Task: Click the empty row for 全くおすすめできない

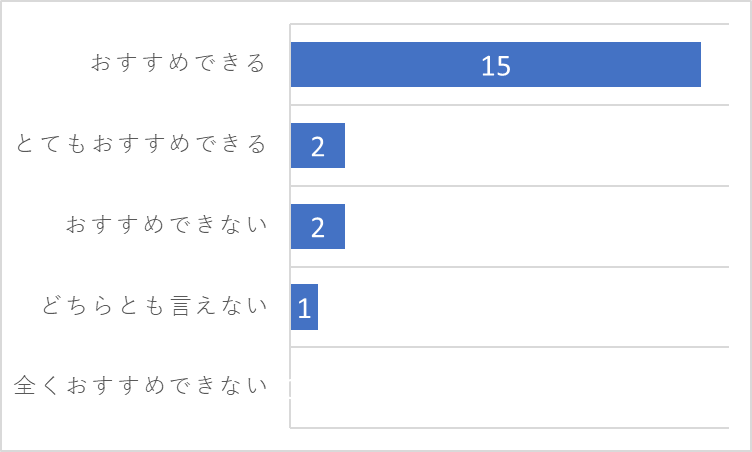Action: (x=509, y=387)
